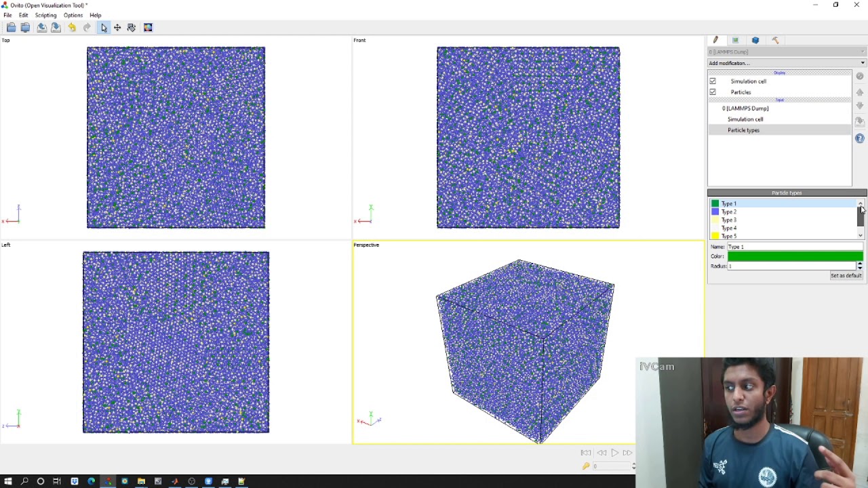Click the Perspective viewport caption

pyautogui.click(x=366, y=245)
